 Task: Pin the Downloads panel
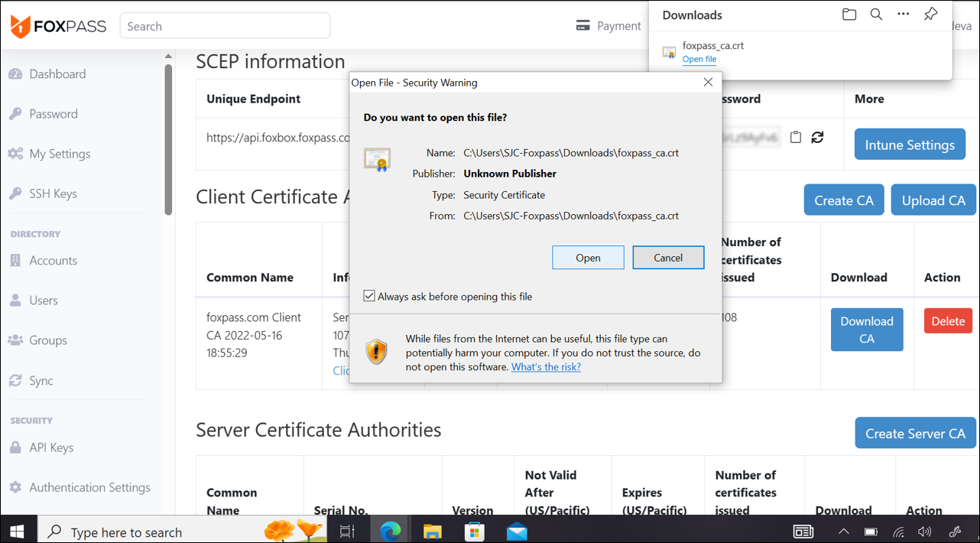(x=930, y=15)
